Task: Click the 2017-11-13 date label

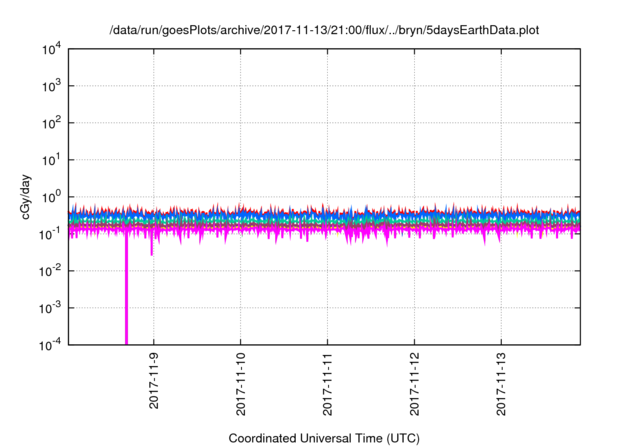Action: pyautogui.click(x=501, y=384)
